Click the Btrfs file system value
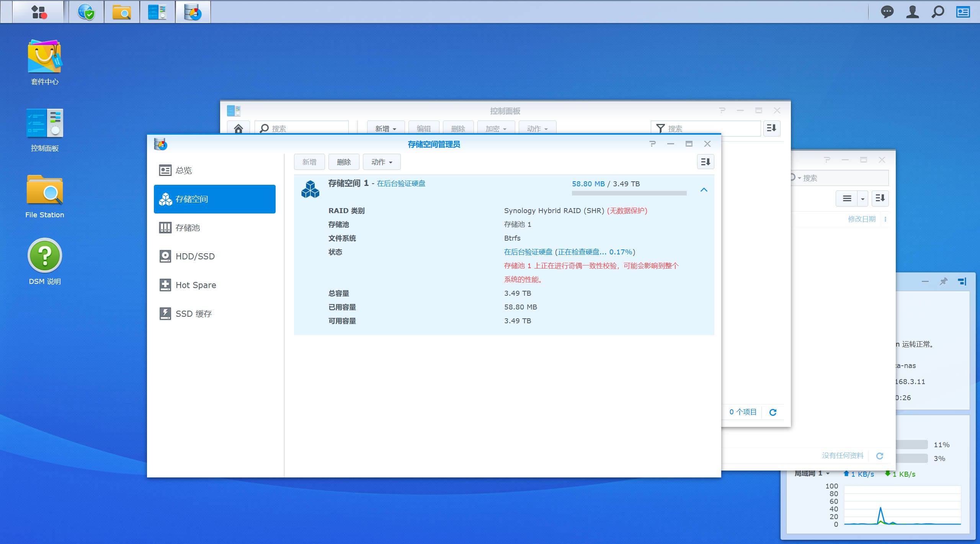The width and height of the screenshot is (980, 544). [x=512, y=238]
